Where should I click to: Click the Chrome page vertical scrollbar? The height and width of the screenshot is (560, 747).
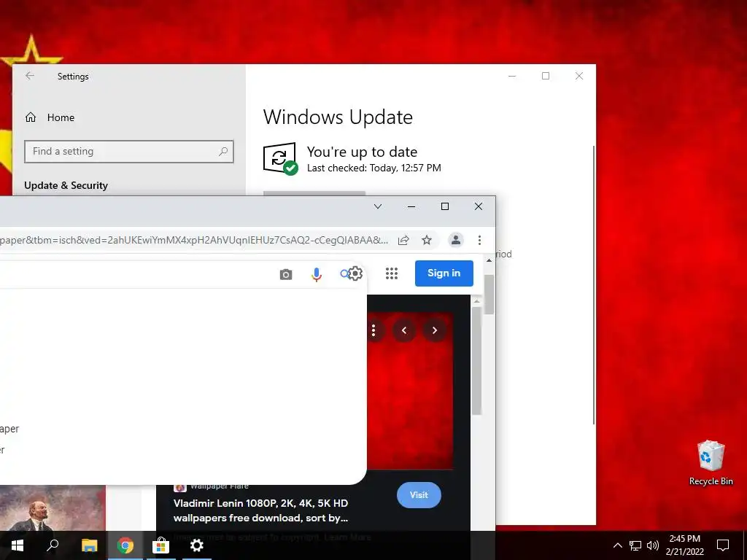pyautogui.click(x=489, y=295)
